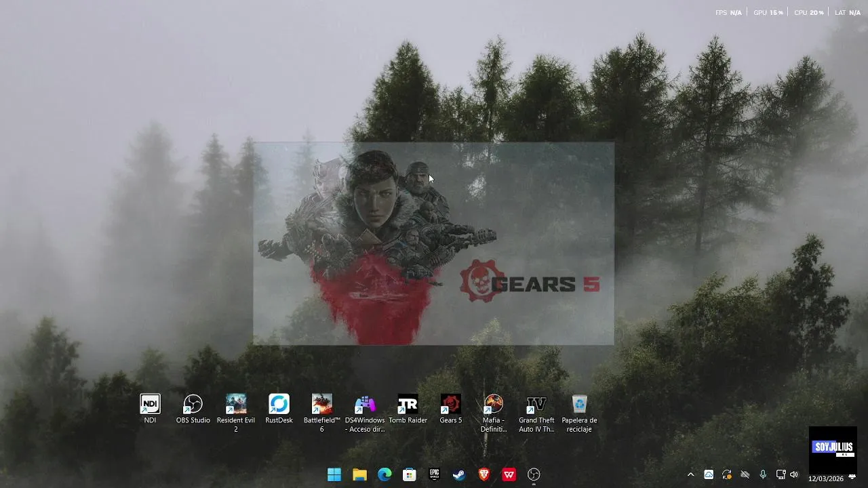Open WPS Office from the taskbar

509,474
